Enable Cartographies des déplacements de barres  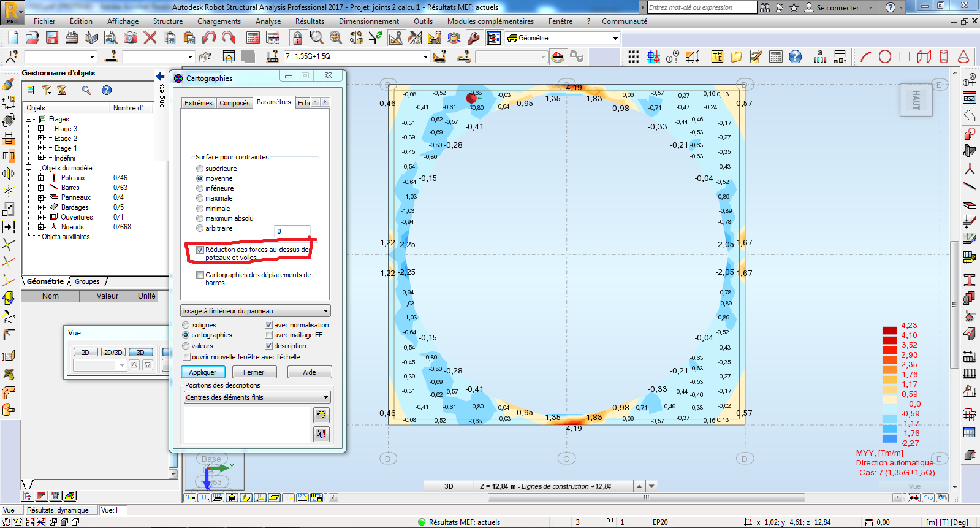pos(200,275)
